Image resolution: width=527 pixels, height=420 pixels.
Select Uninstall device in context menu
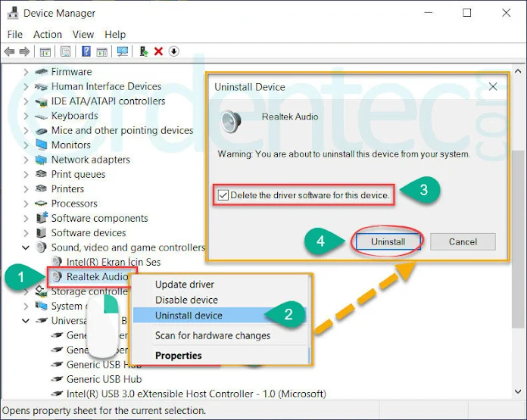pos(220,316)
